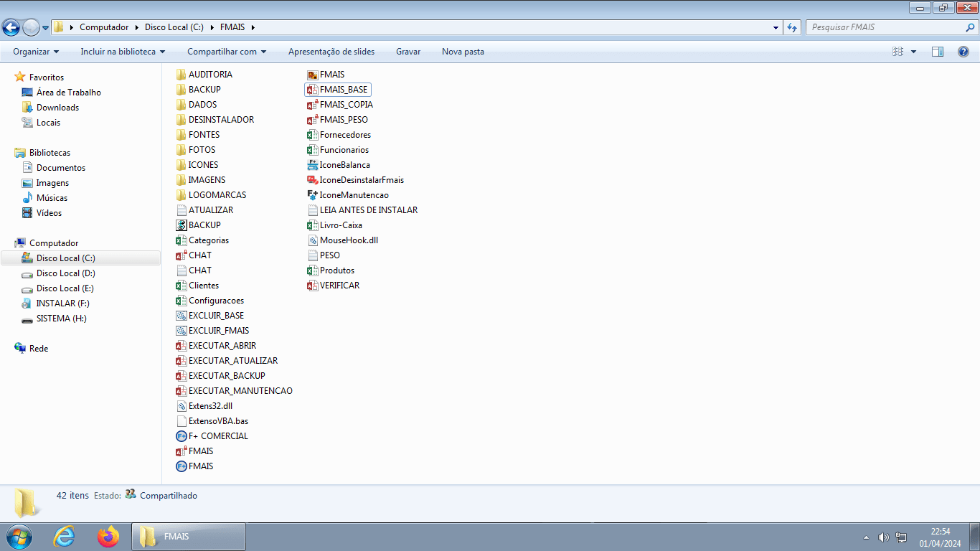Click Disco Local (C:) in the address breadcrumb
This screenshot has height=551, width=980.
[x=174, y=27]
